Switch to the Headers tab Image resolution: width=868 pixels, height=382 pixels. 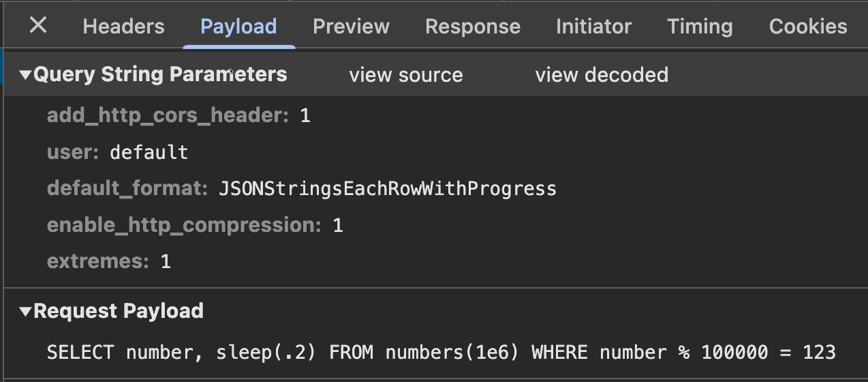point(123,27)
